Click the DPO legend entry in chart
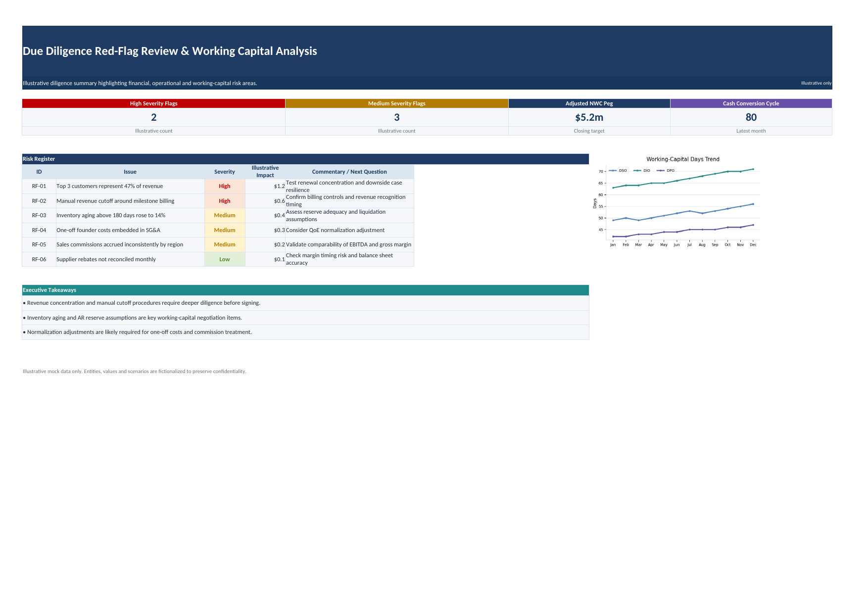Viewport: 868px width, 614px height. (666, 171)
